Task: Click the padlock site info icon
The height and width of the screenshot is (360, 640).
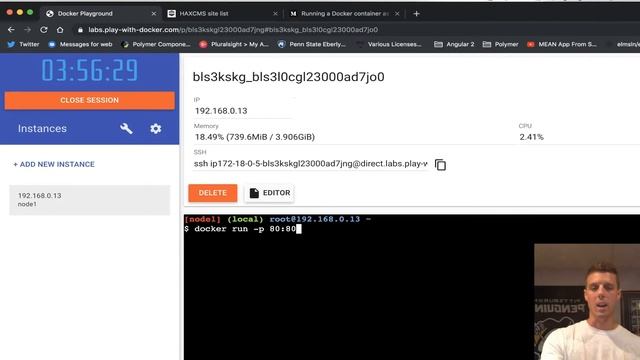Action: pos(80,30)
